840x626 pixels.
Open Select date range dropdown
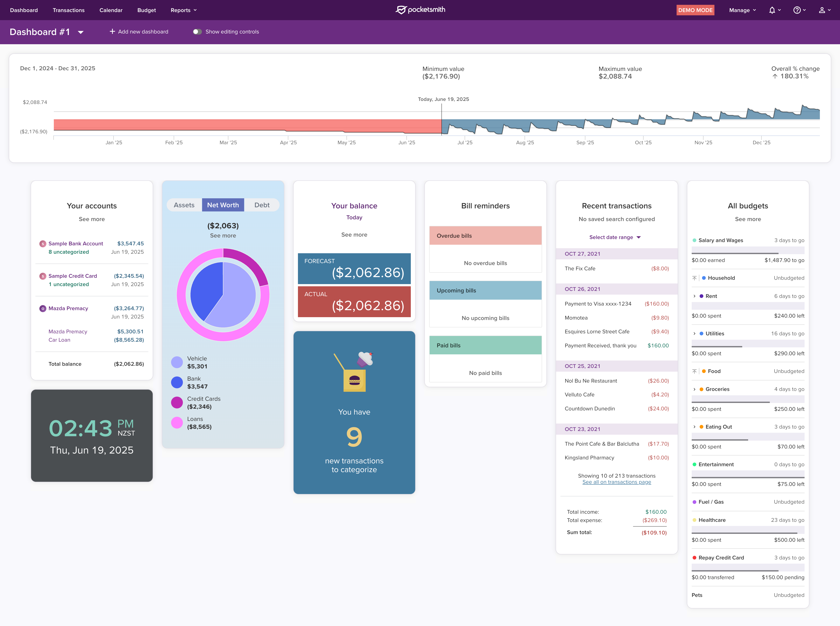click(615, 237)
